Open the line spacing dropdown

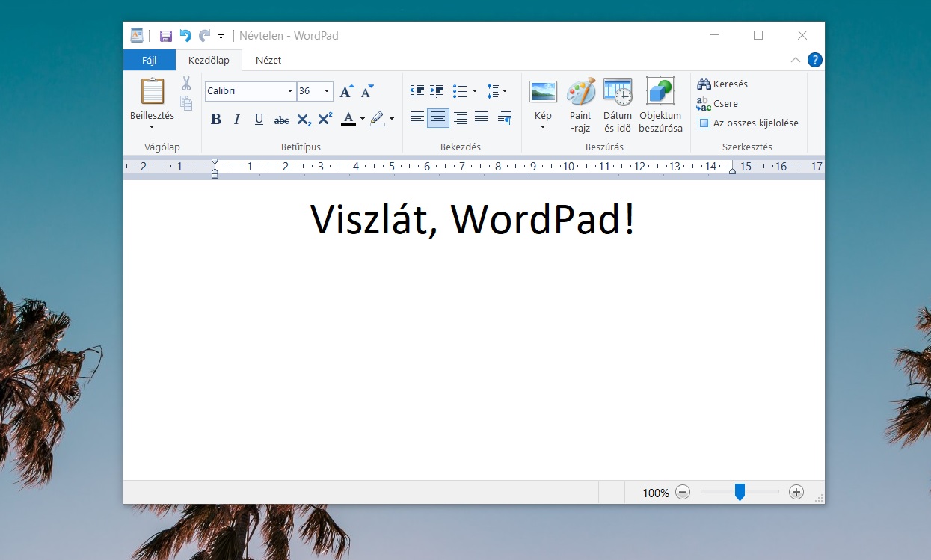pos(497,91)
